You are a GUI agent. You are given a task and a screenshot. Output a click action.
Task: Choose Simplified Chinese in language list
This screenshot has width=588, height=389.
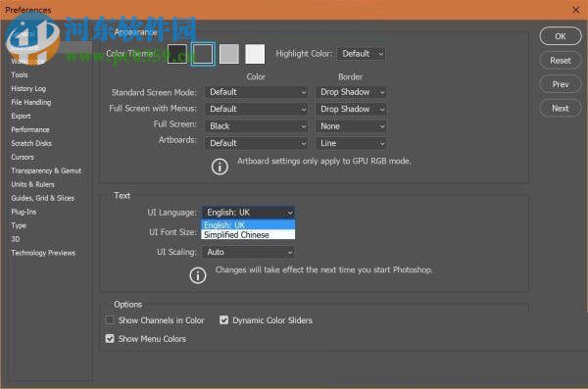point(248,235)
